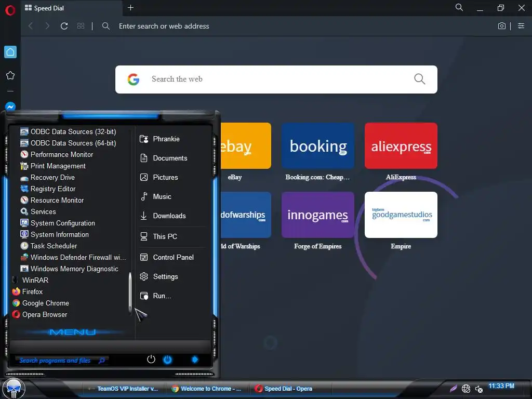
Task: Launch Print Management
Action: (53, 166)
